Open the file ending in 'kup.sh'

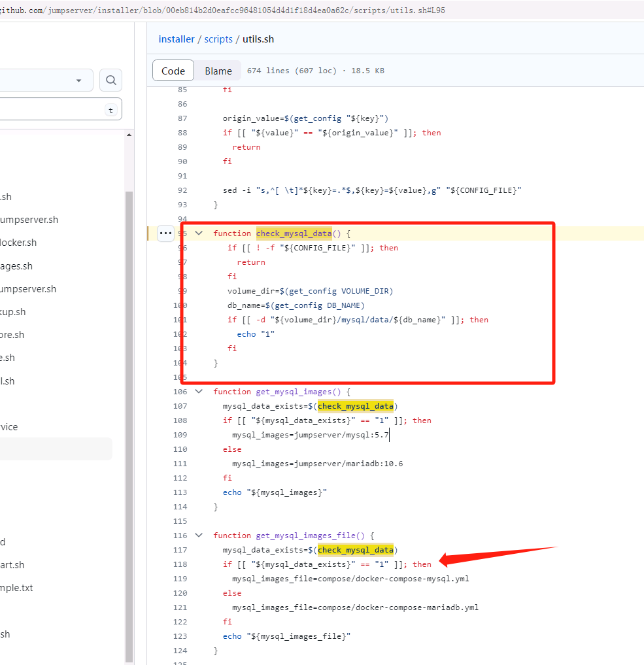[13, 312]
